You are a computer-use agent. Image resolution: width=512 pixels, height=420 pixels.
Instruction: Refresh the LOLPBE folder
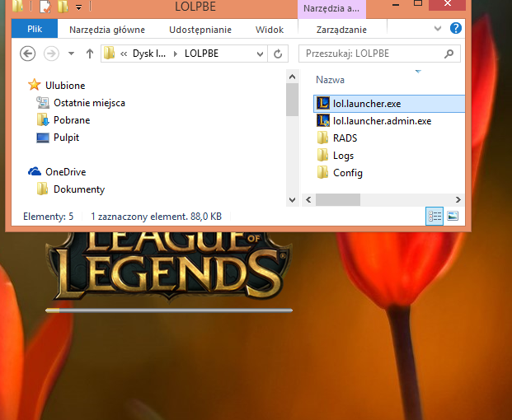[278, 54]
